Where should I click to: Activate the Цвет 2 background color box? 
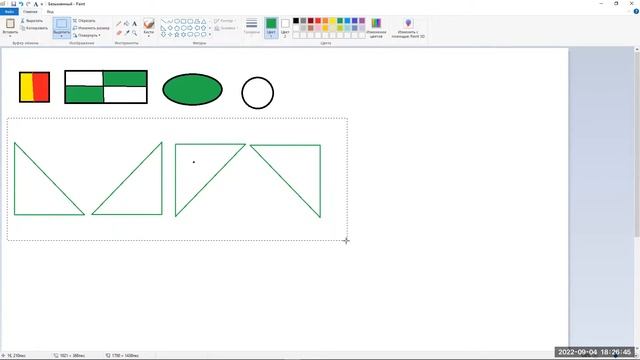285,28
